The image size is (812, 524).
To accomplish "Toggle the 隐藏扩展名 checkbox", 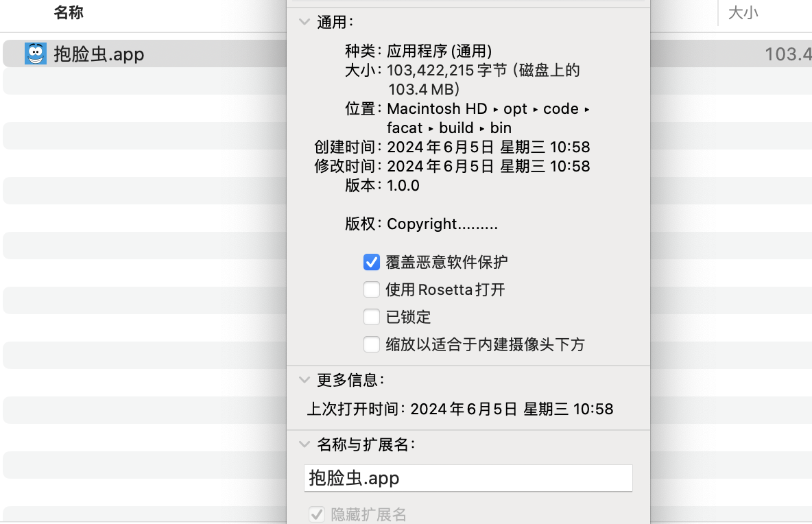I will coord(317,514).
